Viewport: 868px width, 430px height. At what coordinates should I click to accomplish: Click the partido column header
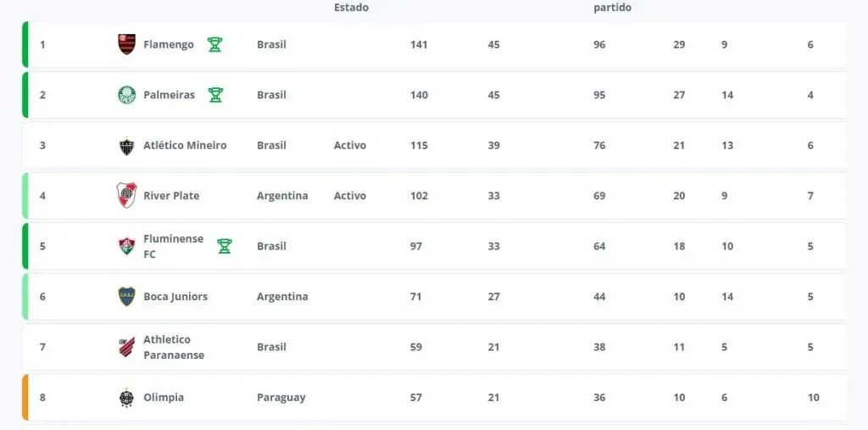[612, 8]
